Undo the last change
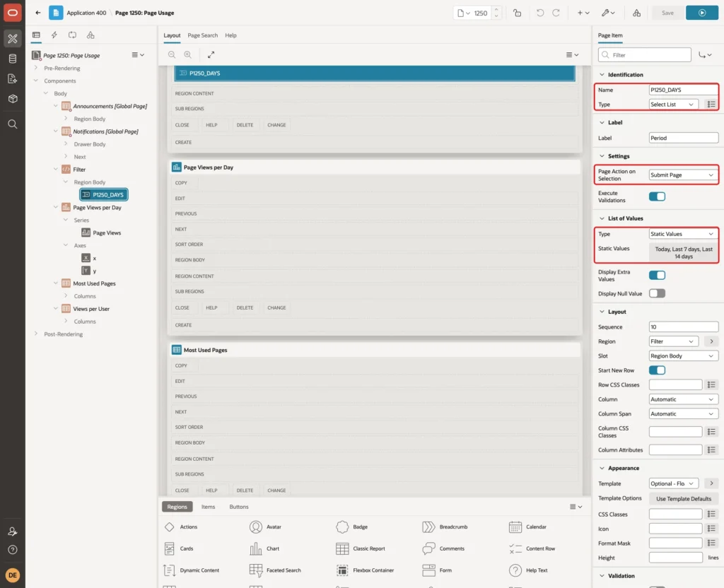The height and width of the screenshot is (588, 724). click(539, 13)
